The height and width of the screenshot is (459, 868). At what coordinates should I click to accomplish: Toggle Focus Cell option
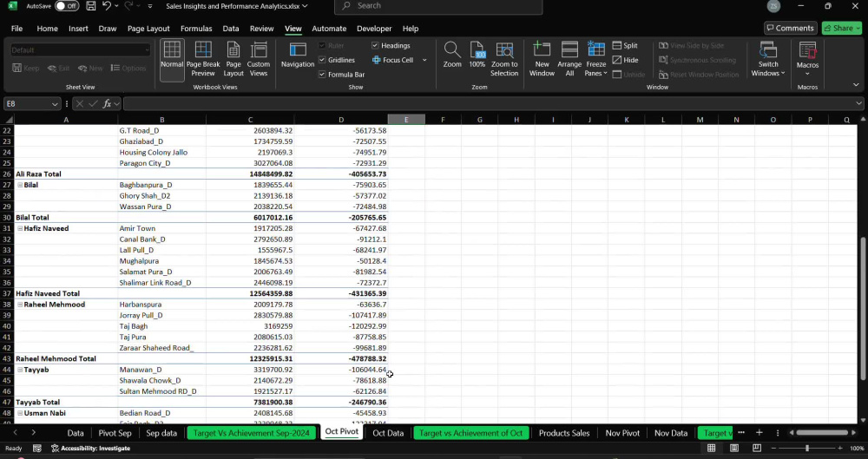[x=392, y=60]
